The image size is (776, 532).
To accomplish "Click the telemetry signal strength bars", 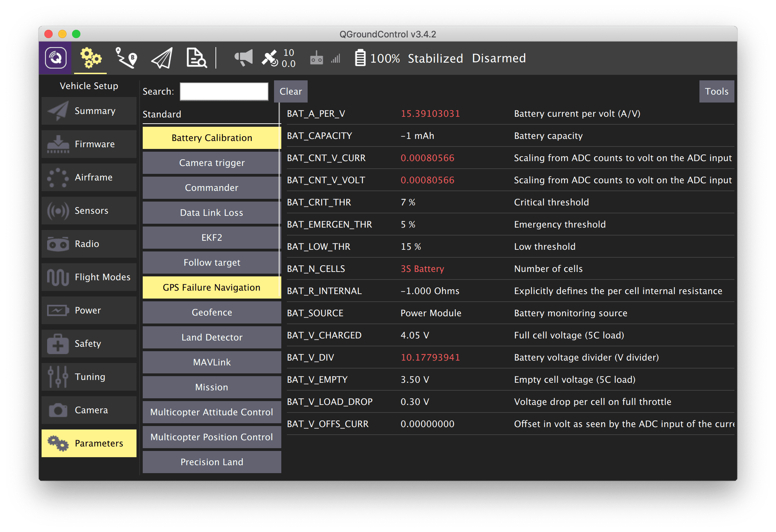I will coord(335,59).
